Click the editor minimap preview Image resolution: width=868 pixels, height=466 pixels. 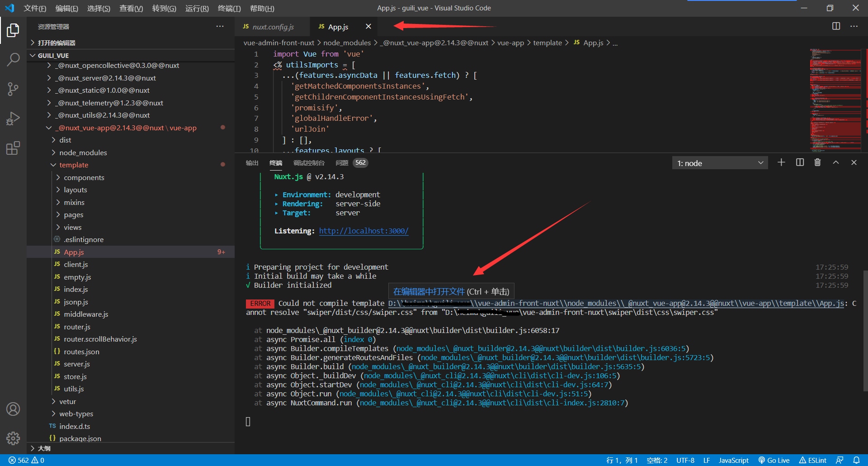click(x=835, y=100)
